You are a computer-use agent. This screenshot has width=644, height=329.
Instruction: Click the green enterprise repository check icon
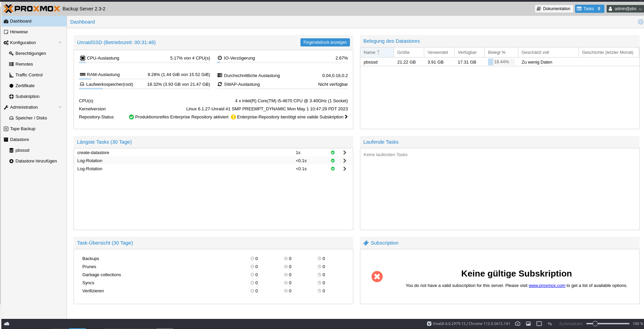click(x=131, y=117)
